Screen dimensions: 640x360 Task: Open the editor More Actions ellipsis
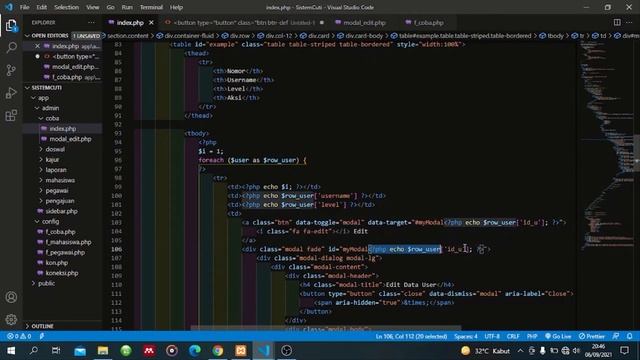coord(629,22)
